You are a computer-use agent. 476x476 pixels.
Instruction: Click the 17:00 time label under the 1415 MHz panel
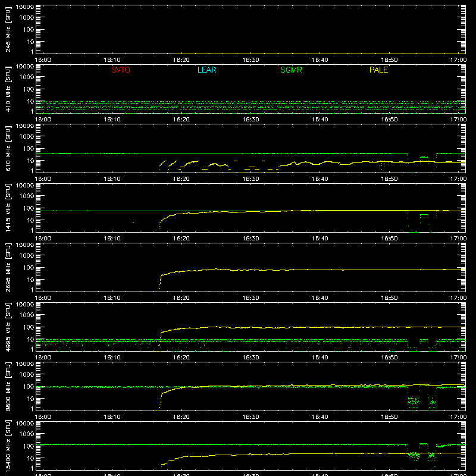tap(458, 239)
